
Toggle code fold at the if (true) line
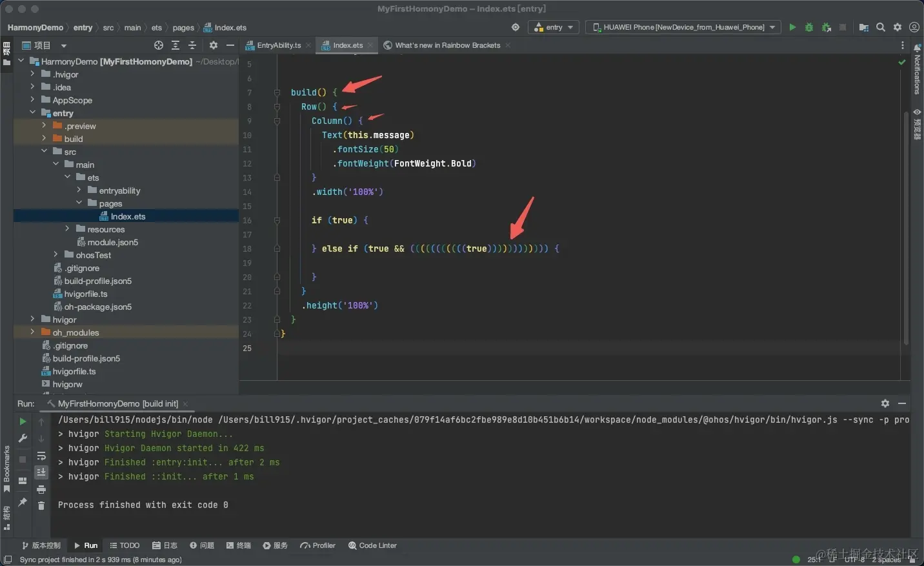(277, 220)
